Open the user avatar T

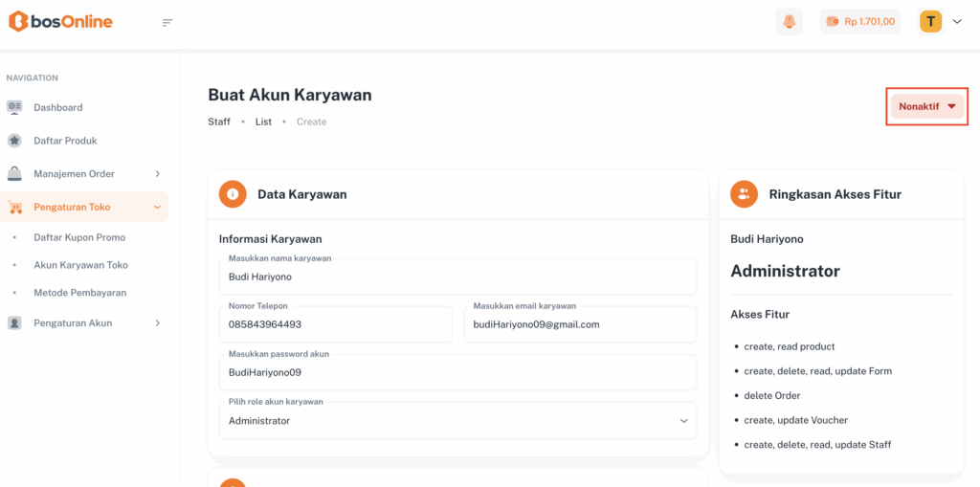930,21
